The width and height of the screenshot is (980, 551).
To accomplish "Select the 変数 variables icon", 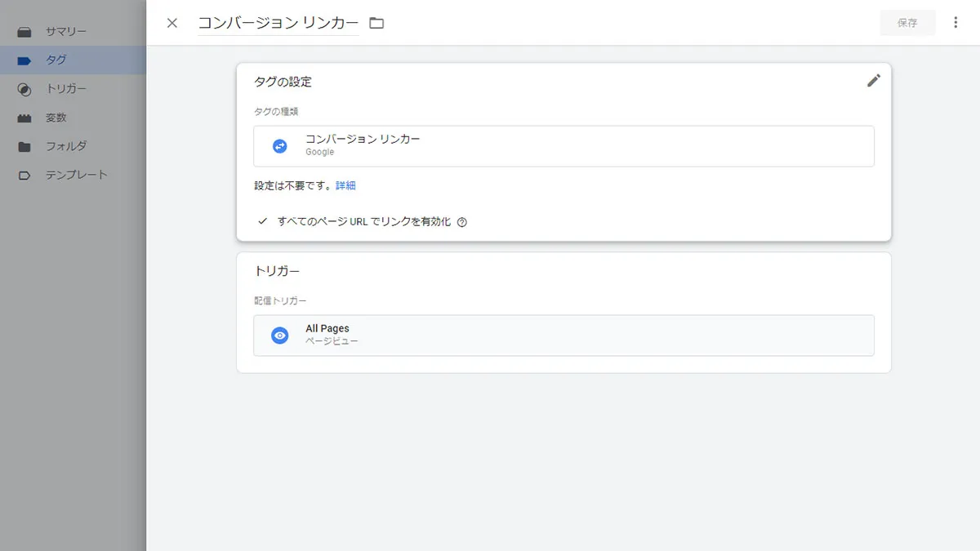I will pos(23,117).
